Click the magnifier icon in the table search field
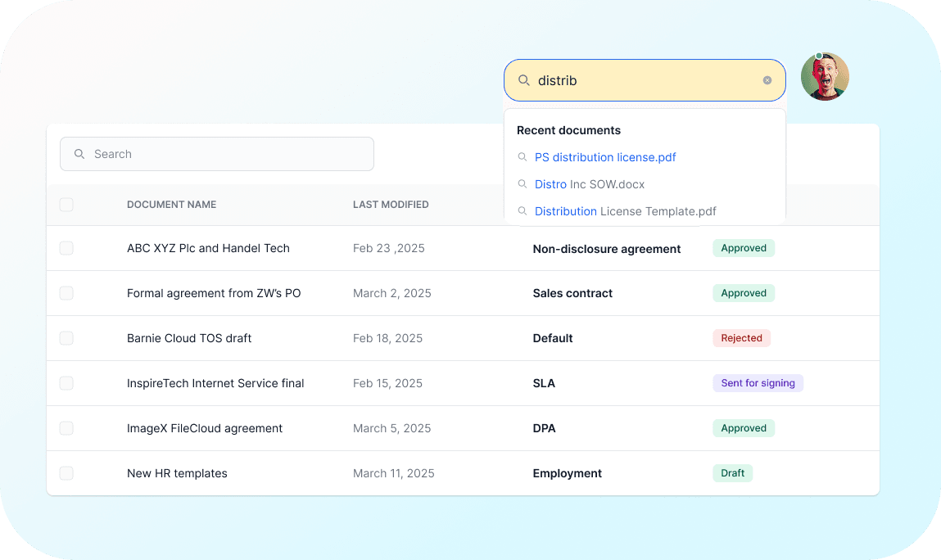941x560 pixels. coord(79,154)
